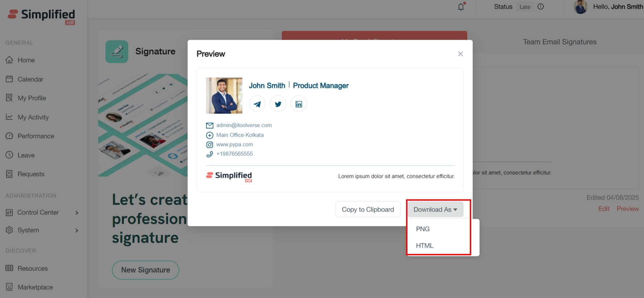Expand the System submenu arrow

(77, 230)
